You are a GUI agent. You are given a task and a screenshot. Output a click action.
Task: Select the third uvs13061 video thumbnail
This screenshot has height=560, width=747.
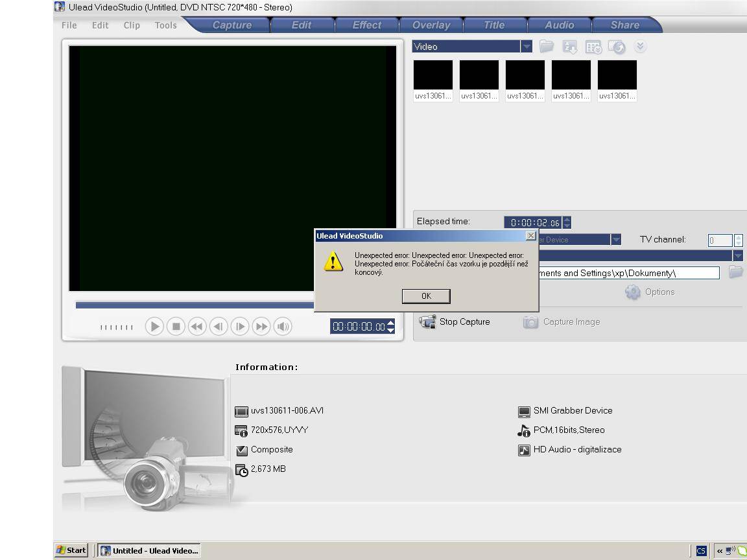[x=525, y=75]
